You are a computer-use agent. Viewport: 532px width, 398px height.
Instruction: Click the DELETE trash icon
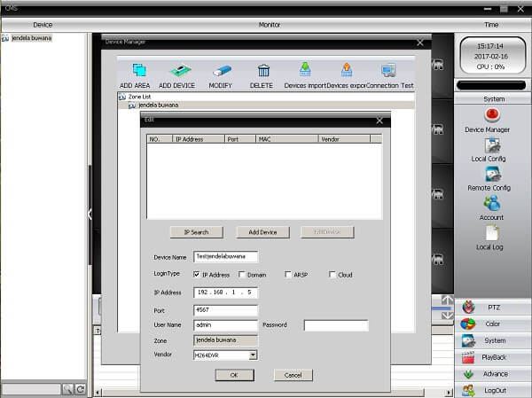(263, 70)
